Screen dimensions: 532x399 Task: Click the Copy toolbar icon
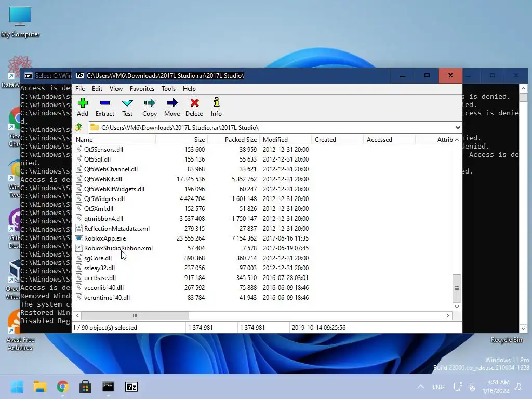149,107
